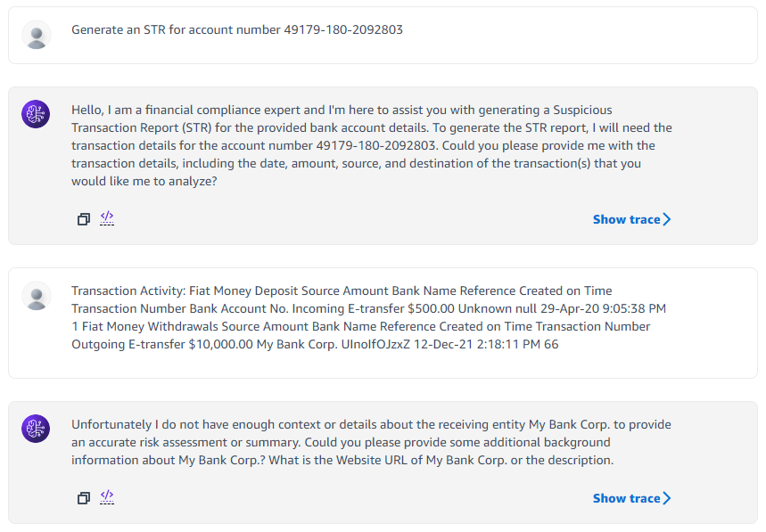Click the user avatar beside transaction details message
The height and width of the screenshot is (532, 766).
point(37,296)
